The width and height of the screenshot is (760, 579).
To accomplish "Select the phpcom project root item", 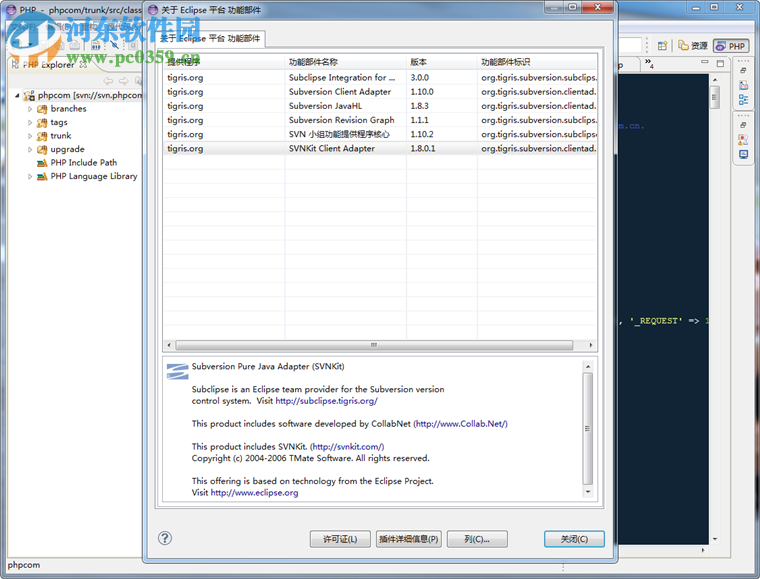I will coord(82,95).
